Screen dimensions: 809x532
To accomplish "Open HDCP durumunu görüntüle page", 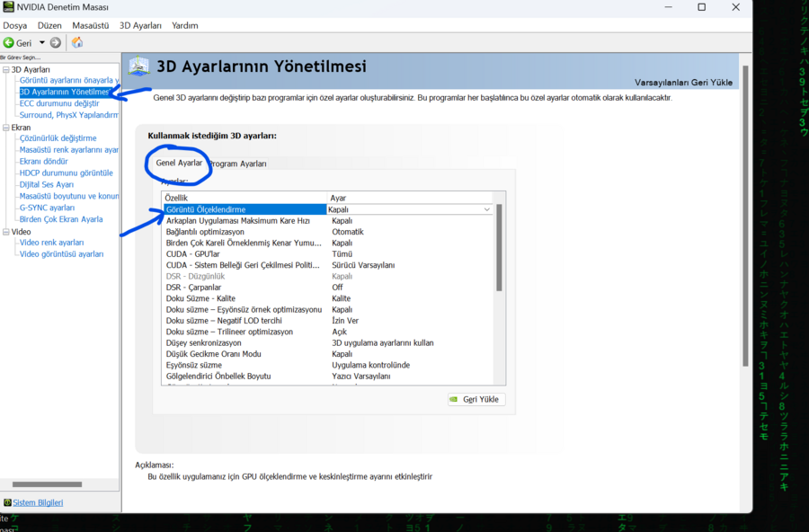I will (66, 173).
